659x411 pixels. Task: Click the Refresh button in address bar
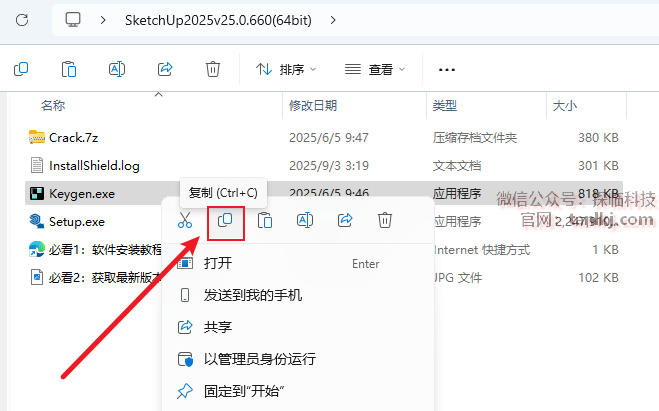click(x=22, y=20)
